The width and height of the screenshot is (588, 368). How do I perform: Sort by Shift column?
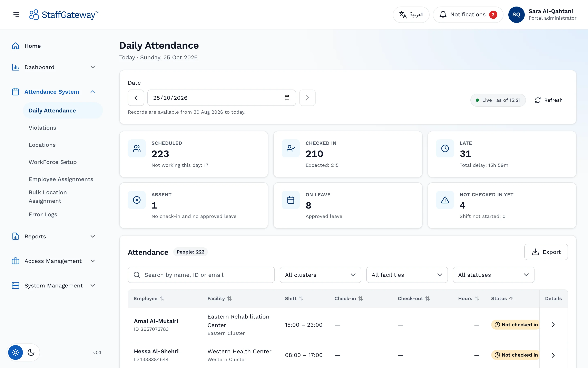(294, 298)
